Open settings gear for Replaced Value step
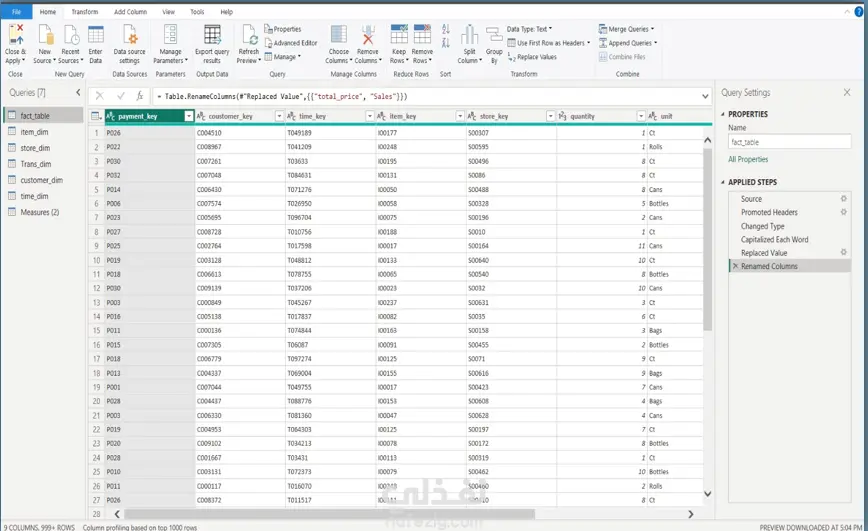 point(844,252)
